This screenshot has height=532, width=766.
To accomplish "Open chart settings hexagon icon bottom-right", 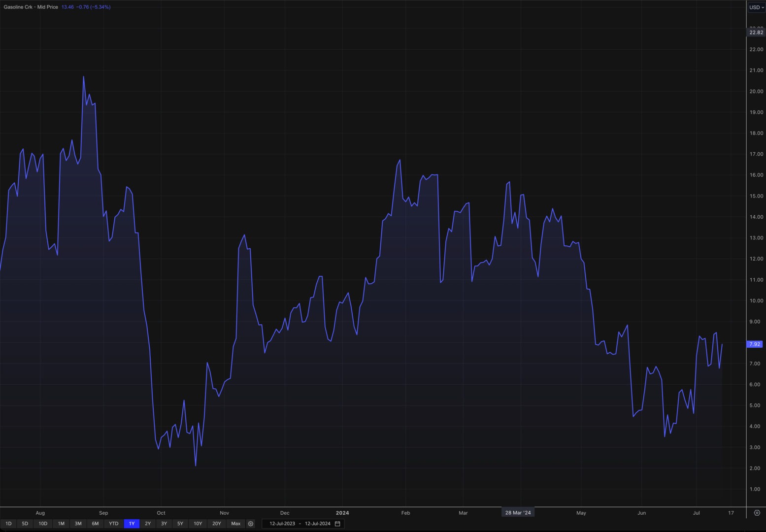I will click(757, 513).
